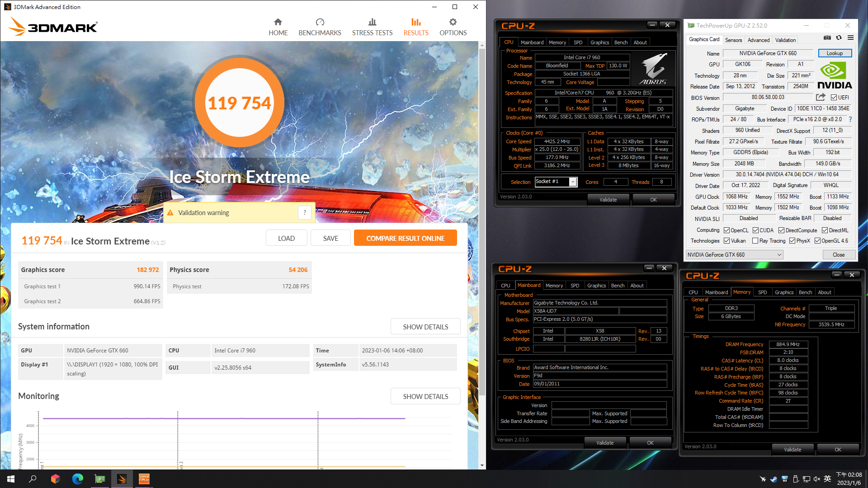Click the taskbar clock
The width and height of the screenshot is (868, 488).
[849, 479]
